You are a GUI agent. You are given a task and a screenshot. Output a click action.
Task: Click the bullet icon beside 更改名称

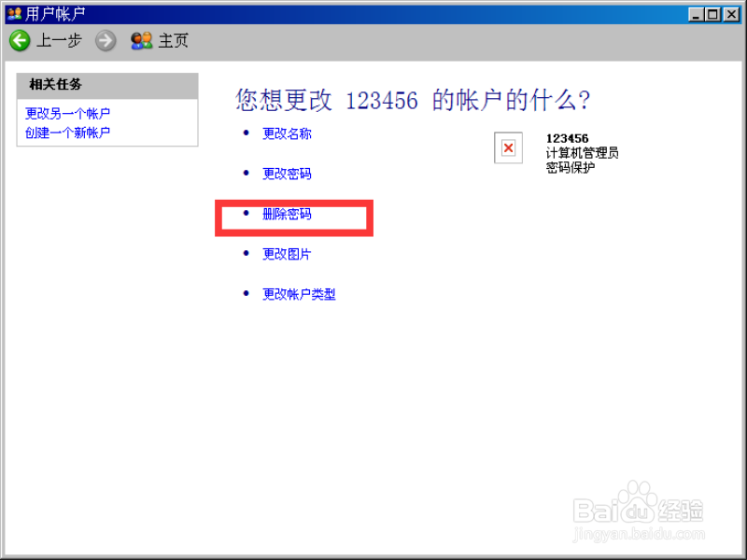click(x=247, y=133)
